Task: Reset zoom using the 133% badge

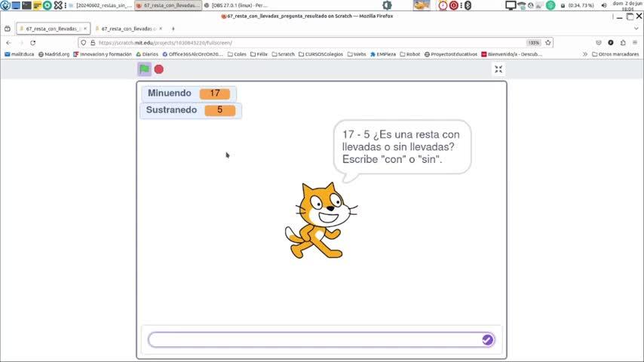Action: [x=533, y=43]
